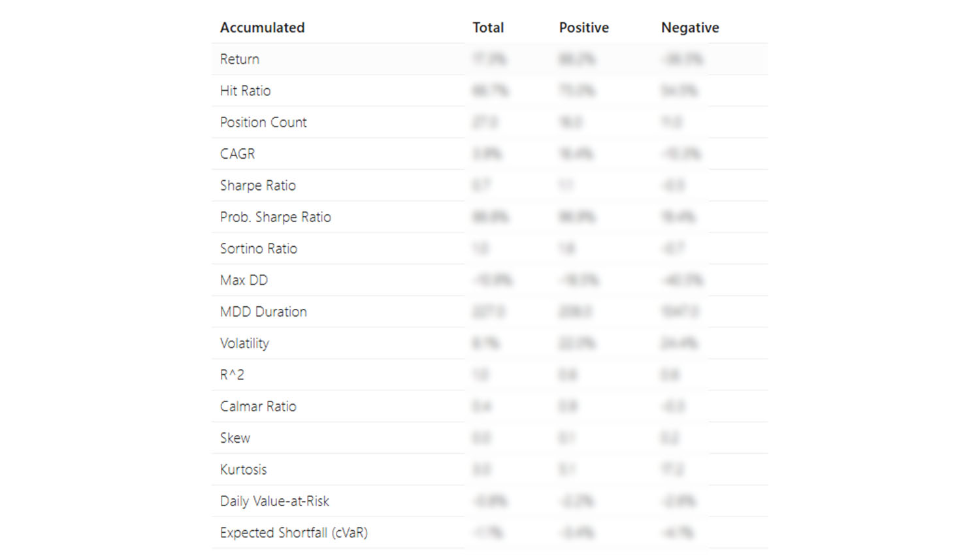
Task: Click the Position Count row label
Action: pos(263,122)
